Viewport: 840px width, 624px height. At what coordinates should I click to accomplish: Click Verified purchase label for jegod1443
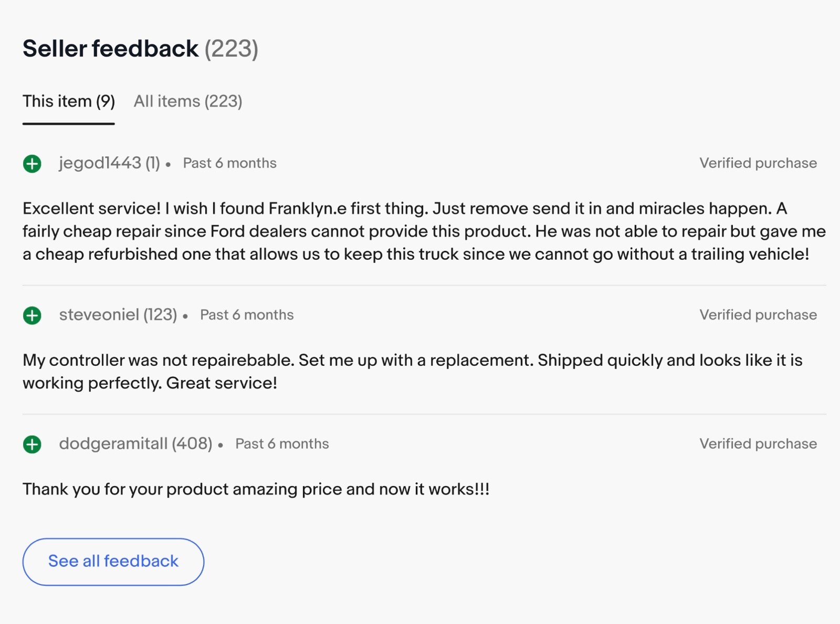point(758,163)
